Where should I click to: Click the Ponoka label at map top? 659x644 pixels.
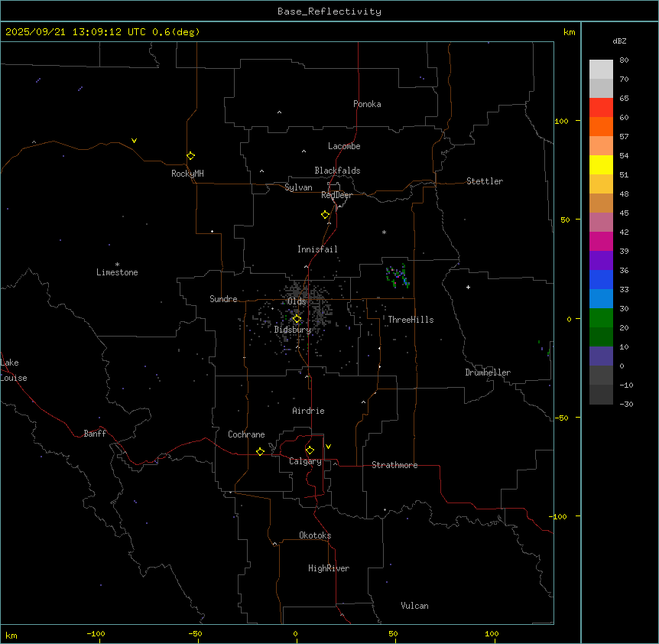pos(367,104)
